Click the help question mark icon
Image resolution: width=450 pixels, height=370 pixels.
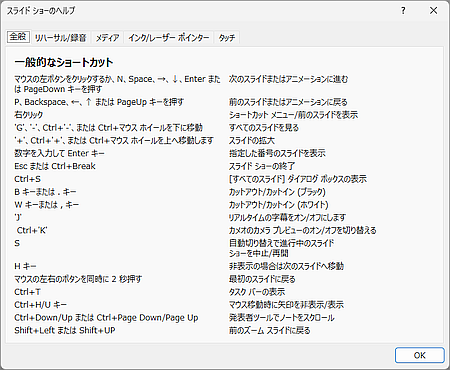(403, 11)
